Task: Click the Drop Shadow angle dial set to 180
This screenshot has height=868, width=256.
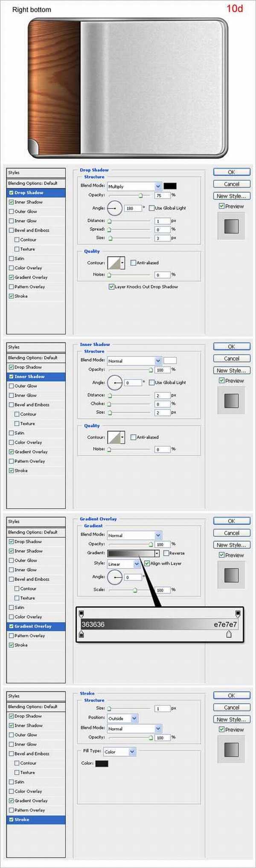Action: 114,208
